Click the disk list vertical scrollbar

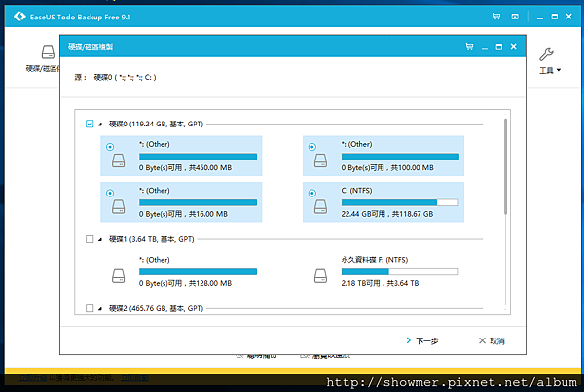(505, 166)
